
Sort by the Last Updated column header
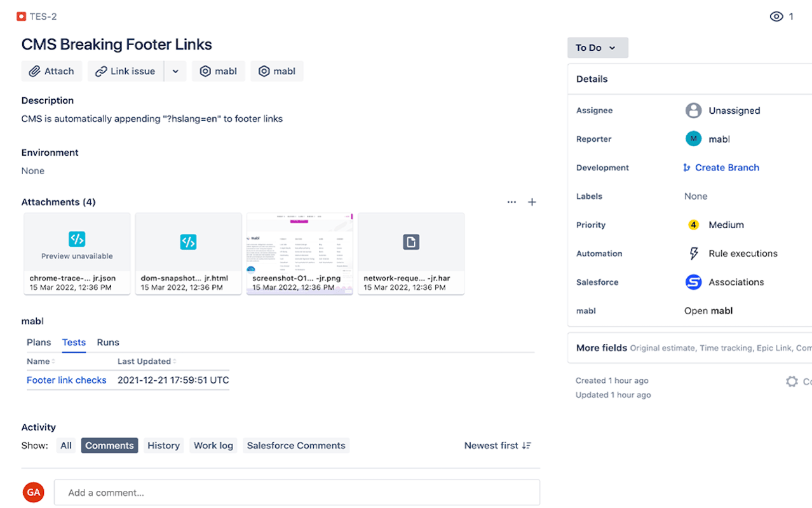click(146, 361)
